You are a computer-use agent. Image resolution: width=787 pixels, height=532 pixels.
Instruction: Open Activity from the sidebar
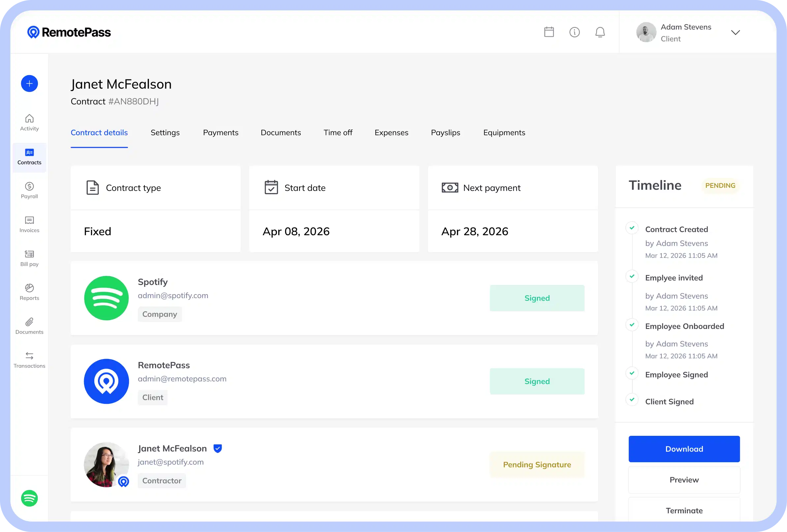click(x=29, y=123)
